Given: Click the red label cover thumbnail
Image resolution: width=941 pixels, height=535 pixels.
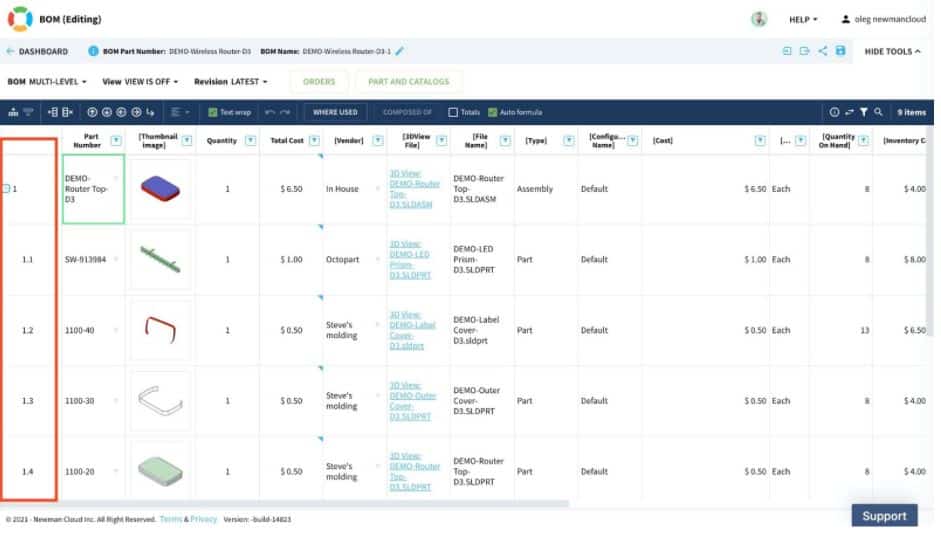Looking at the screenshot, I should point(160,330).
